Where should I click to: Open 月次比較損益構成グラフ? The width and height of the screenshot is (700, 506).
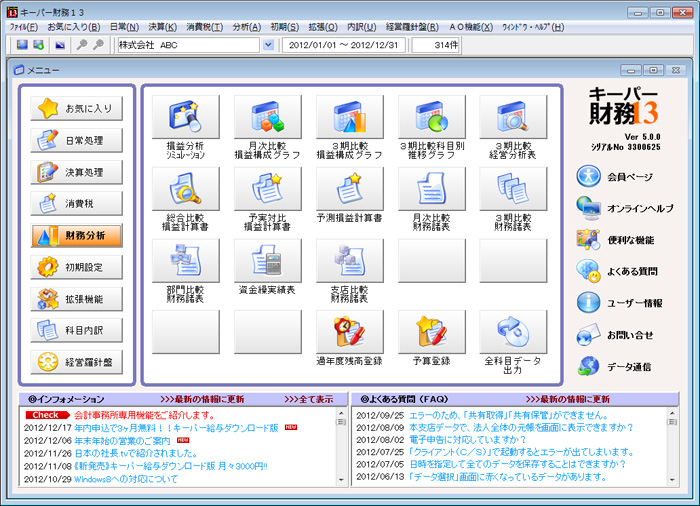267,117
